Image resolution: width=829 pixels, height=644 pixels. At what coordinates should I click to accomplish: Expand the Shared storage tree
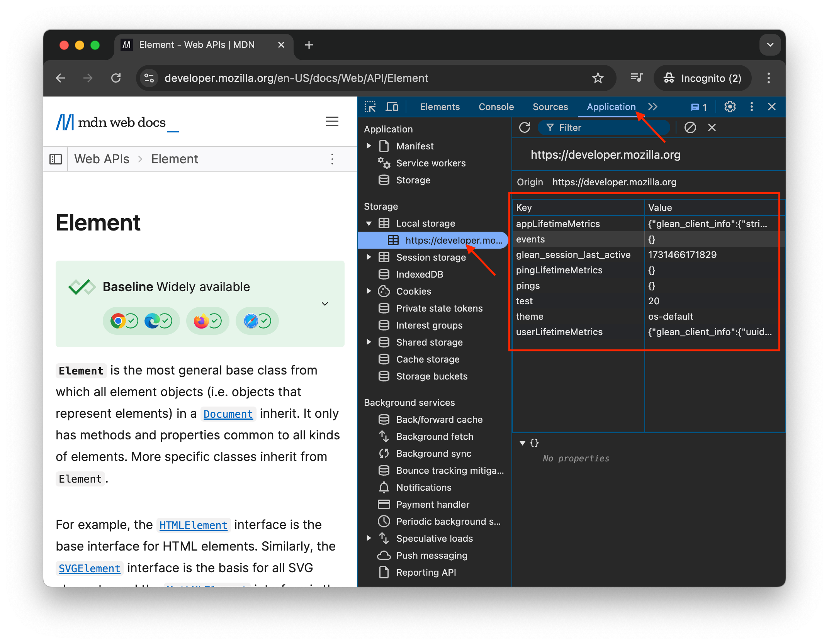coord(369,342)
